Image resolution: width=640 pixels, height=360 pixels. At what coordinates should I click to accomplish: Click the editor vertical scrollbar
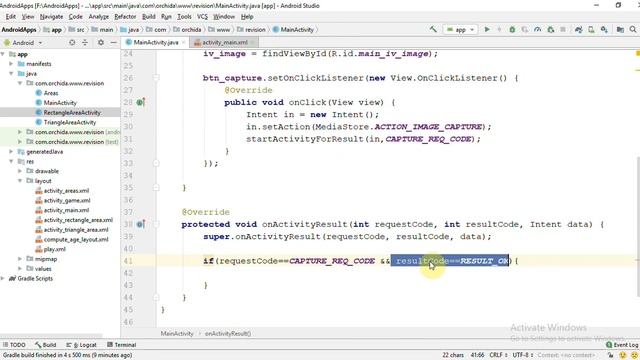(638, 227)
